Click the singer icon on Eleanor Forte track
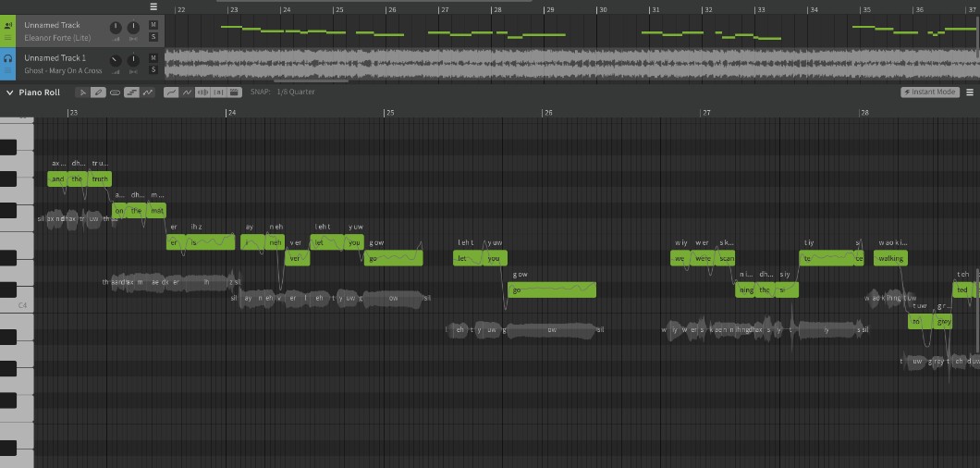The height and width of the screenshot is (468, 980). 8,25
